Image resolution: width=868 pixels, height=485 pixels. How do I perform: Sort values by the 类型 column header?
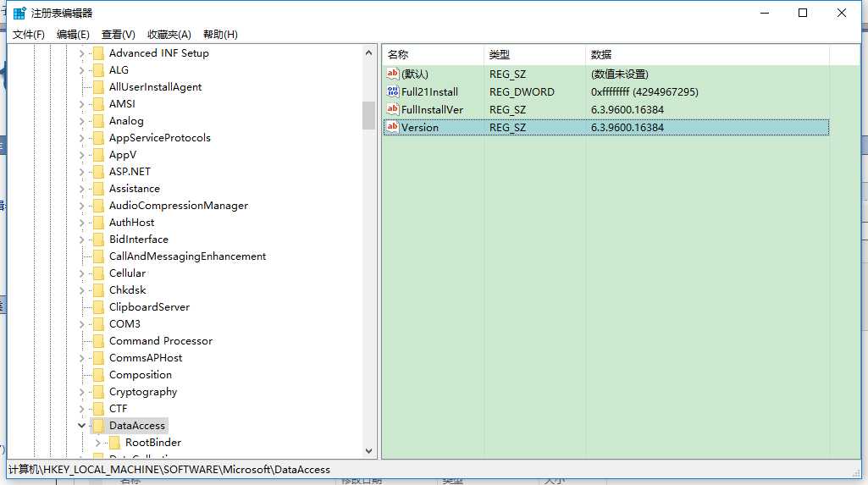click(x=534, y=55)
